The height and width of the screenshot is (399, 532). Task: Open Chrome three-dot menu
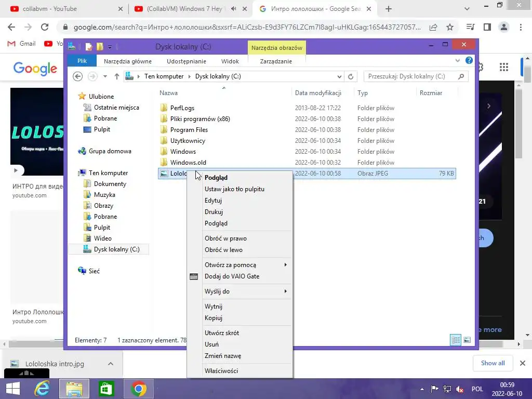coord(521,27)
